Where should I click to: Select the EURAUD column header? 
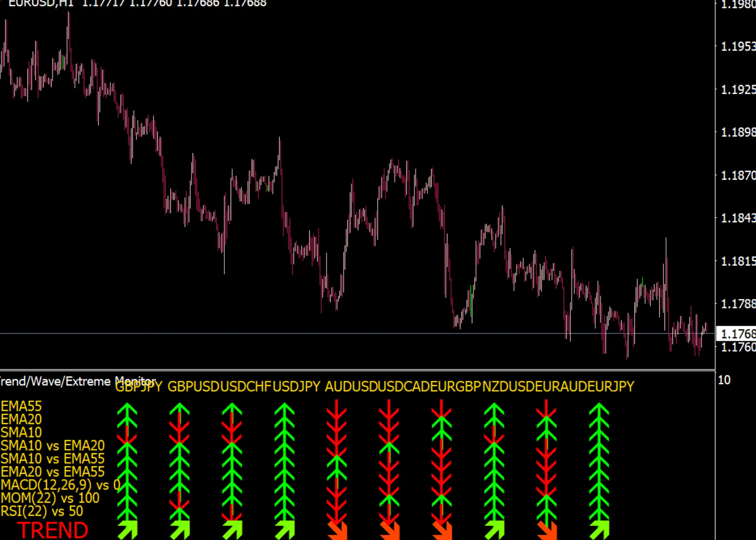561,386
